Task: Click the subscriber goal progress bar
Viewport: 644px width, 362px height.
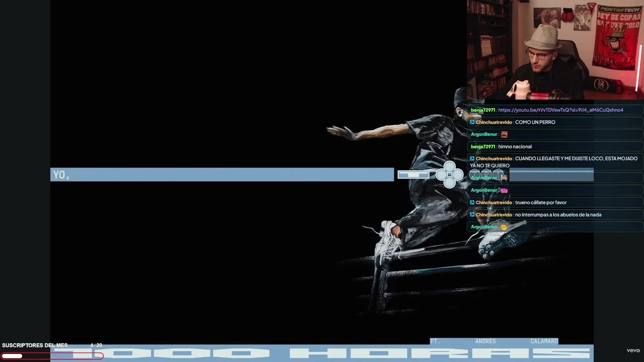Action: tap(52, 356)
